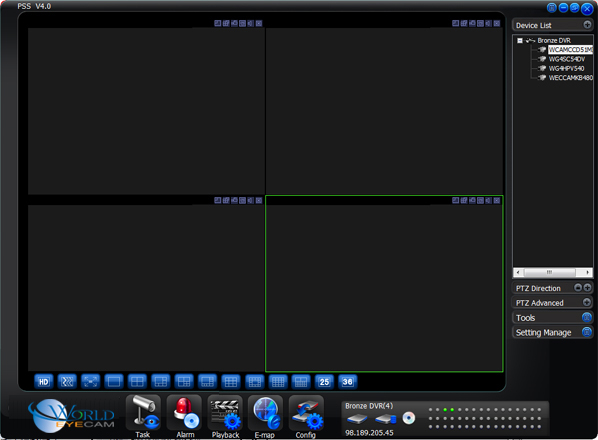Click the fullscreen view toolbar button
The height and width of the screenshot is (440, 598).
click(x=90, y=382)
